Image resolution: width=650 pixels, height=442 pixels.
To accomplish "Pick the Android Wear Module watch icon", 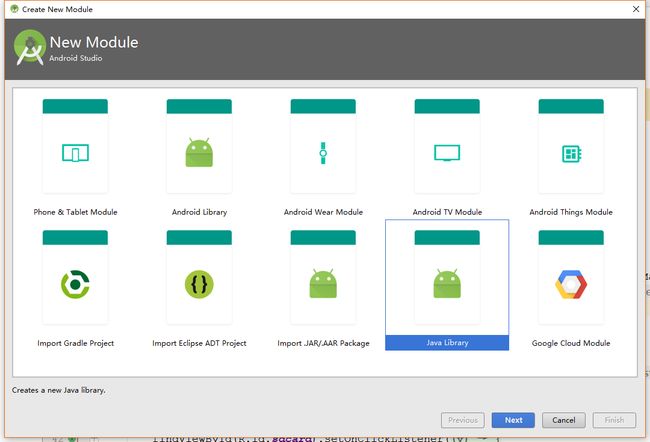I will (323, 153).
